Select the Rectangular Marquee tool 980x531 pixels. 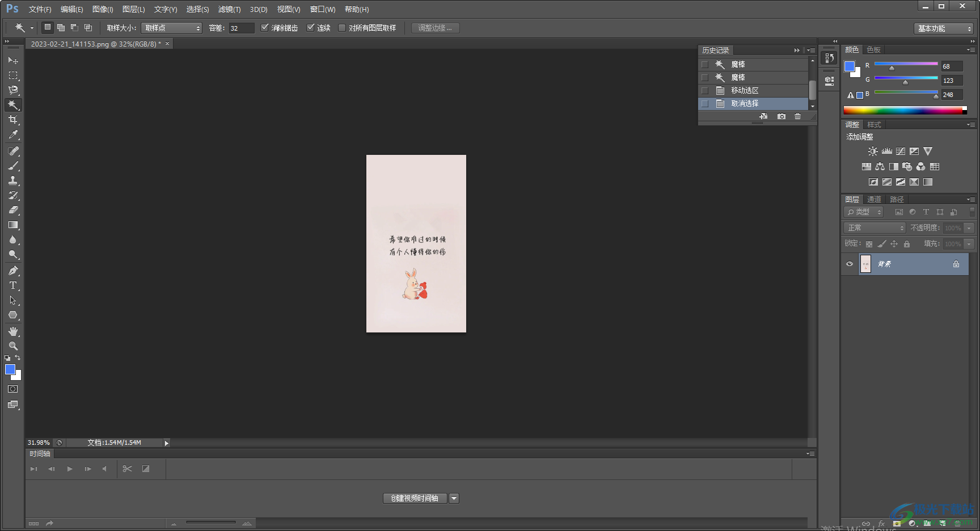coord(13,75)
